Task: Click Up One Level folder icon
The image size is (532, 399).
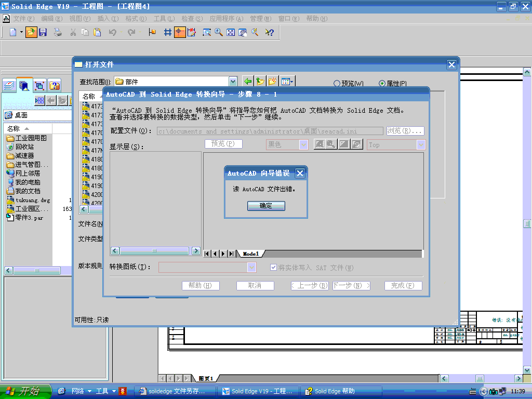Action: 260,82
